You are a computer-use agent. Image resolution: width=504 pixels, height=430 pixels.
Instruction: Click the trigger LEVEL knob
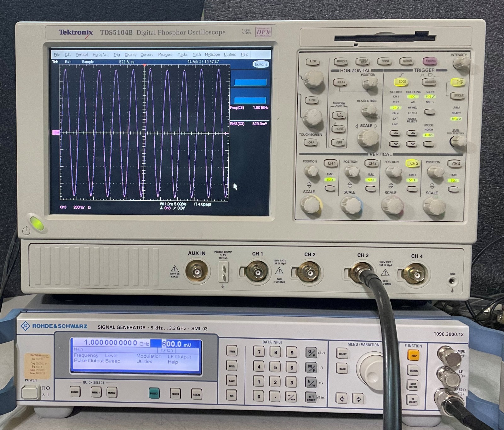tap(457, 141)
